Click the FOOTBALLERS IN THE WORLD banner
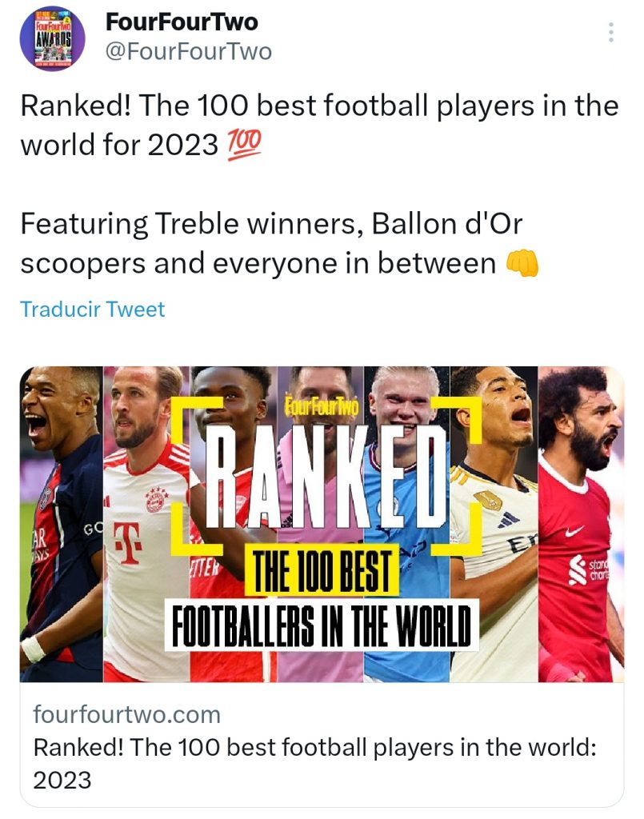The image size is (644, 819). click(x=322, y=625)
